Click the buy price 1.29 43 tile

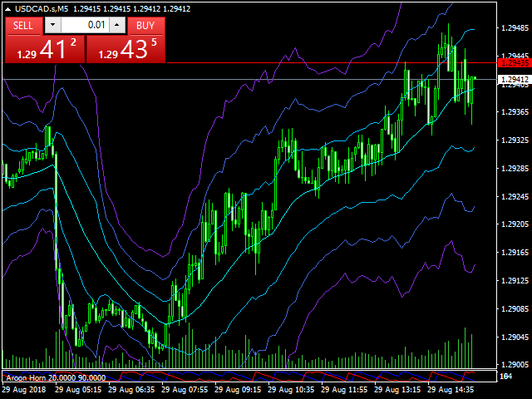click(x=126, y=49)
